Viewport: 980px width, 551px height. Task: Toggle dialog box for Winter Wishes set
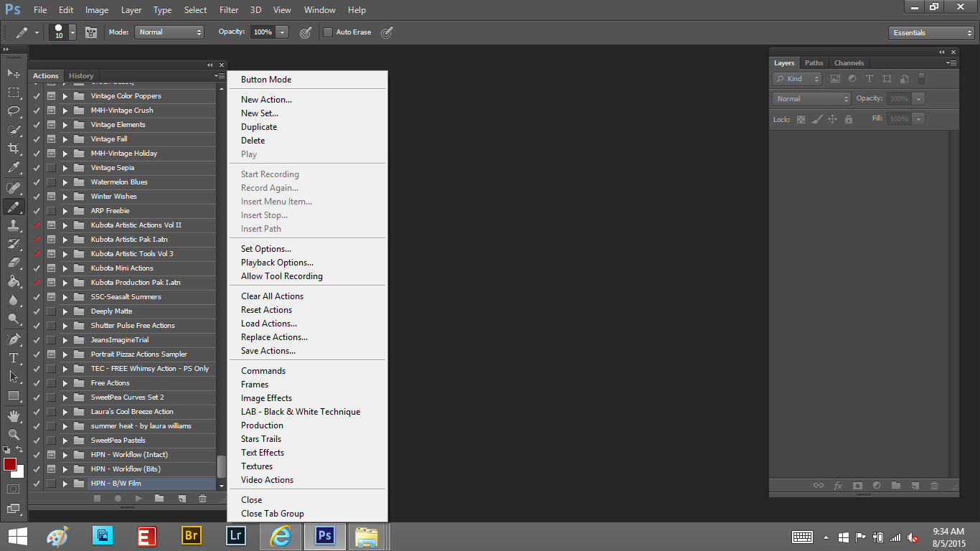tap(51, 197)
